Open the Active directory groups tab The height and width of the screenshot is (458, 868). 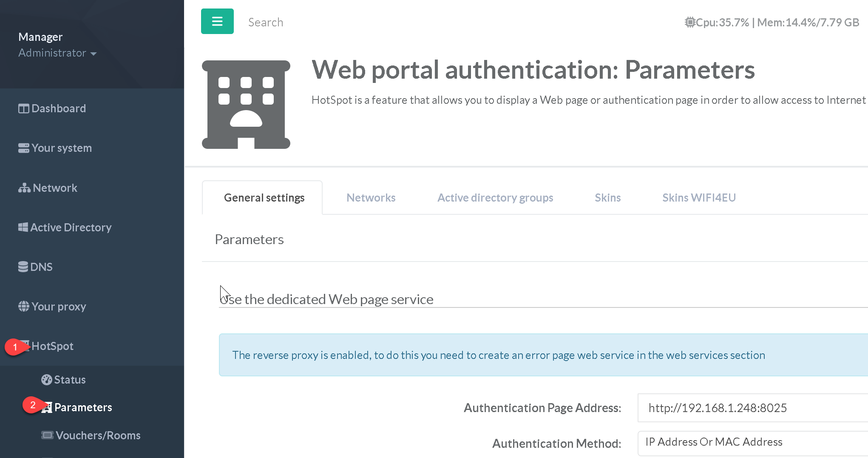click(x=495, y=198)
